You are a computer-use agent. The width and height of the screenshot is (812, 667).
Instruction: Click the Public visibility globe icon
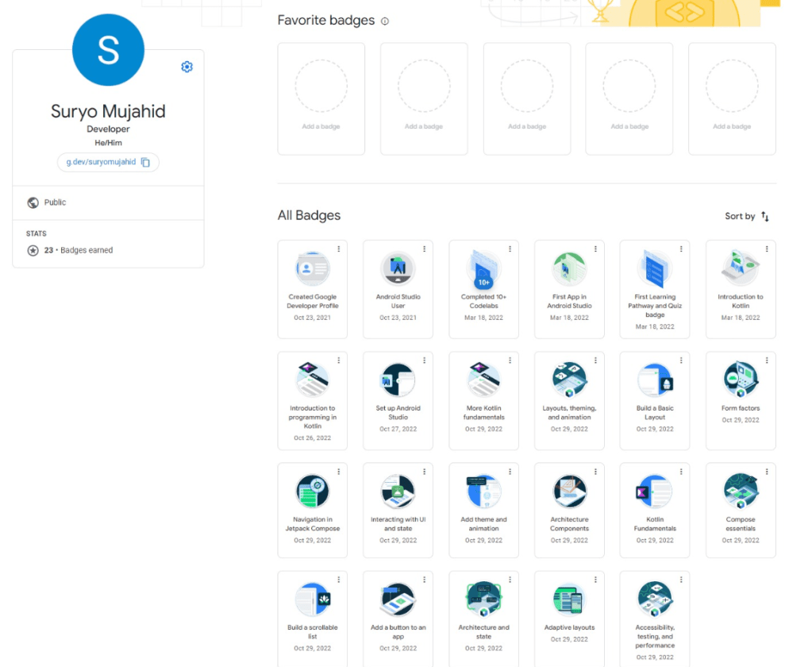33,202
